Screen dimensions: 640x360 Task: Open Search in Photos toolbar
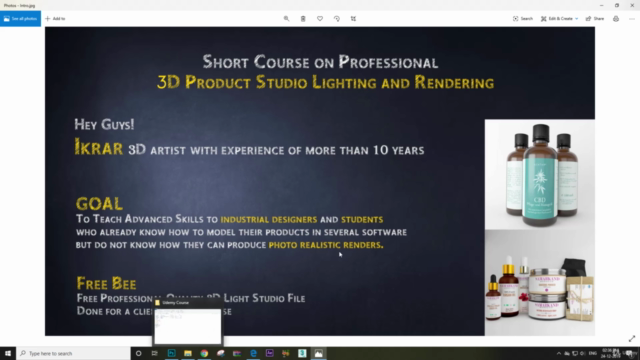click(523, 19)
